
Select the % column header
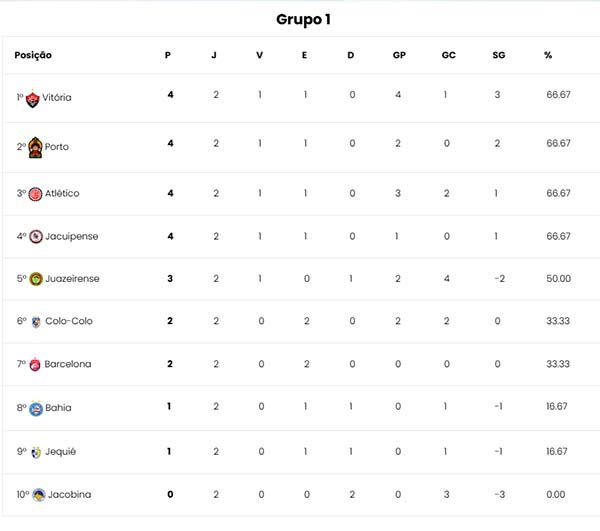(x=548, y=55)
